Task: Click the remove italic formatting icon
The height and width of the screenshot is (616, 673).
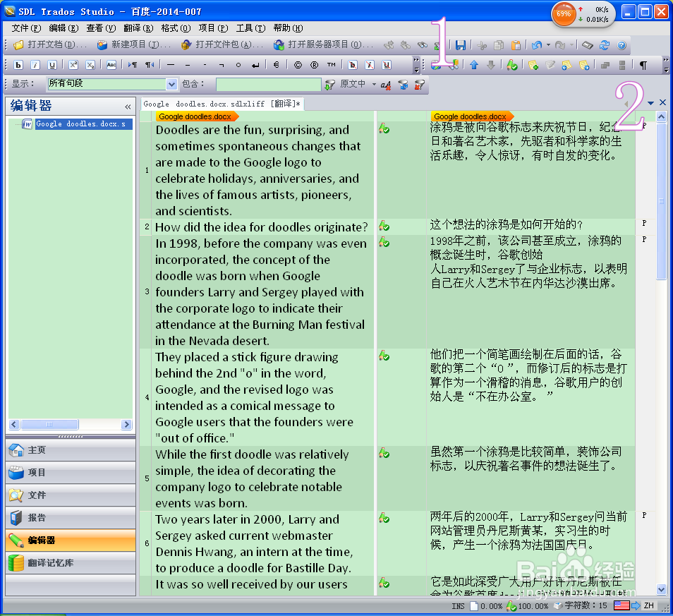Action: [x=370, y=65]
